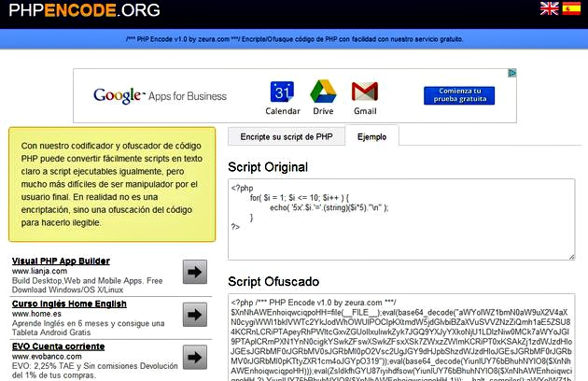Switch language with the Spanish flag icon
Image resolution: width=588 pixels, height=381 pixels.
[571, 8]
